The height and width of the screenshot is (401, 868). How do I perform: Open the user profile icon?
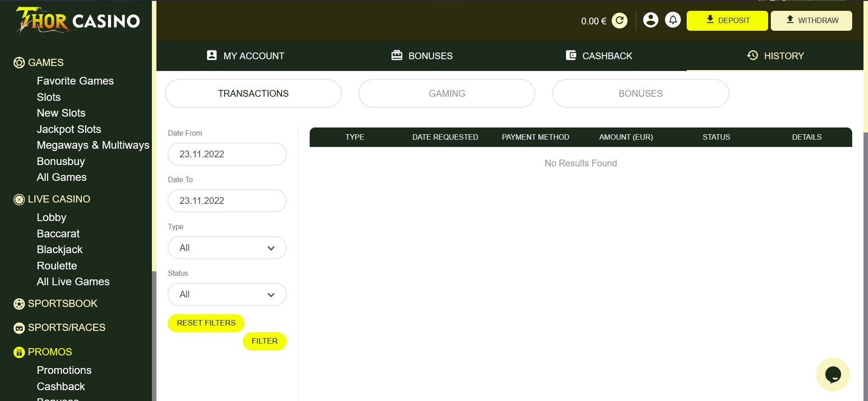(651, 20)
